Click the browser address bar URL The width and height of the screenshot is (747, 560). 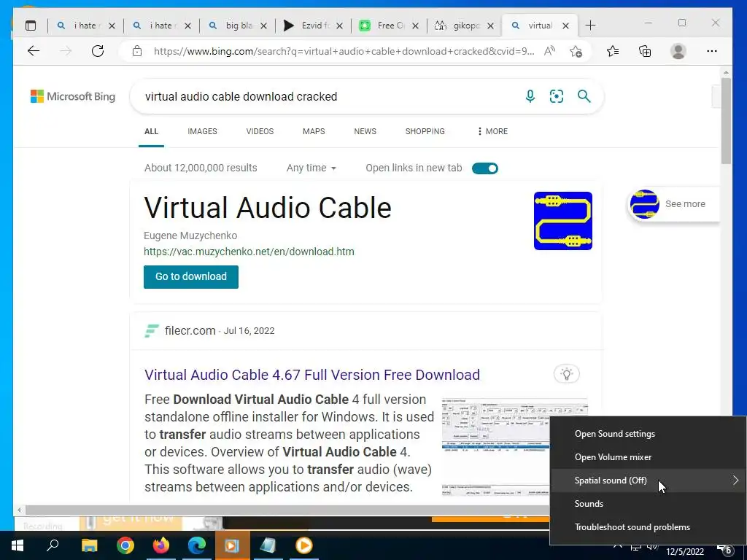click(344, 51)
